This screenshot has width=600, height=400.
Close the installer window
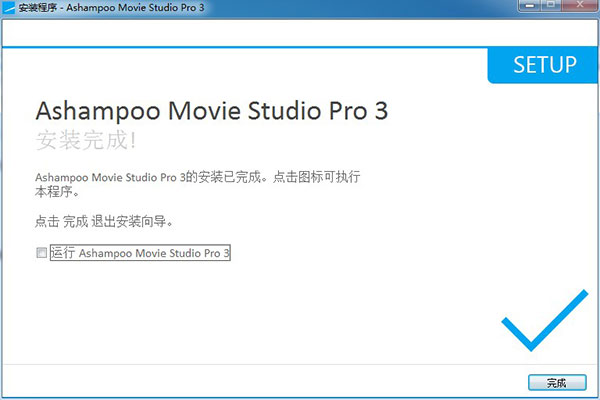pos(580,8)
